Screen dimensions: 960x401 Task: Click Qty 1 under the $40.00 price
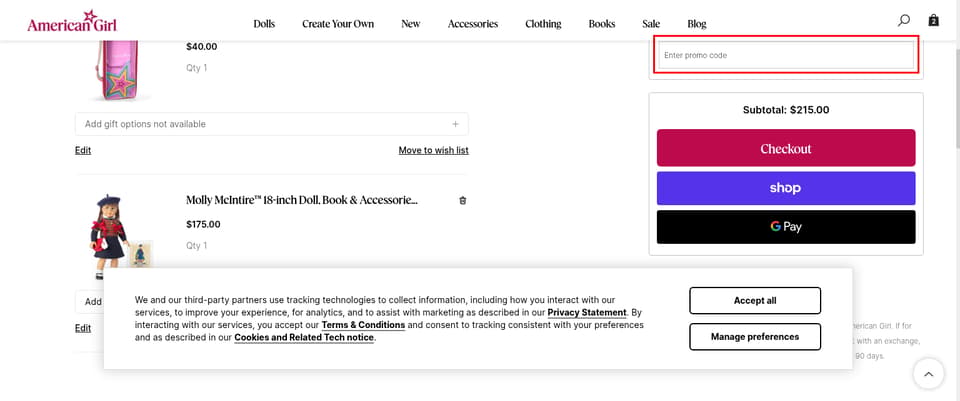[197, 68]
